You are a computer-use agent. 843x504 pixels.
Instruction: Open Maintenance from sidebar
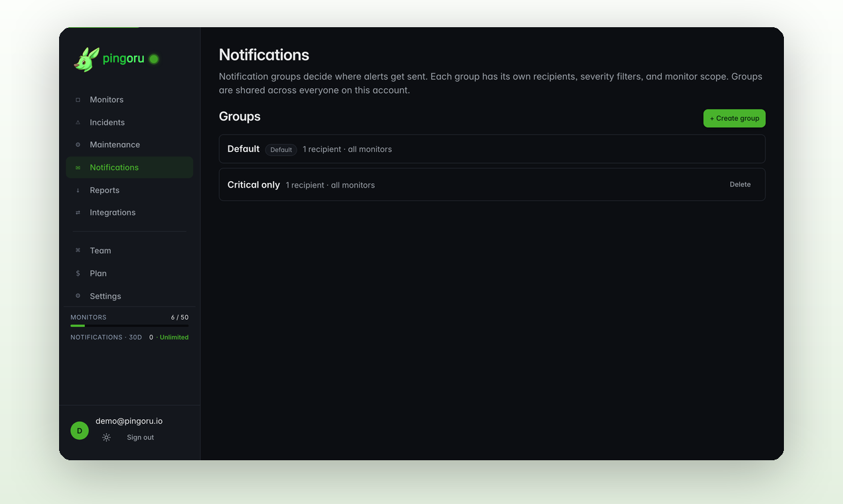tap(129, 145)
